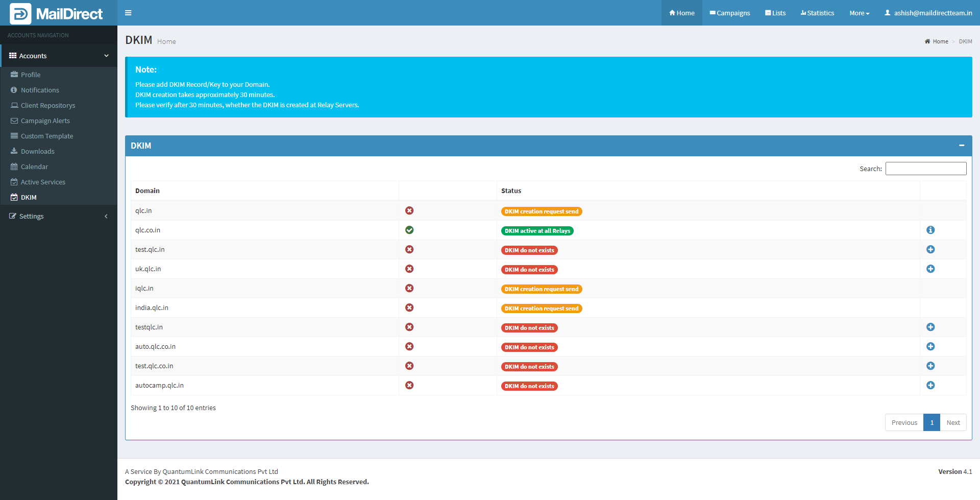Click the Next pagination button
Screen dimensions: 980x500
click(x=952, y=422)
